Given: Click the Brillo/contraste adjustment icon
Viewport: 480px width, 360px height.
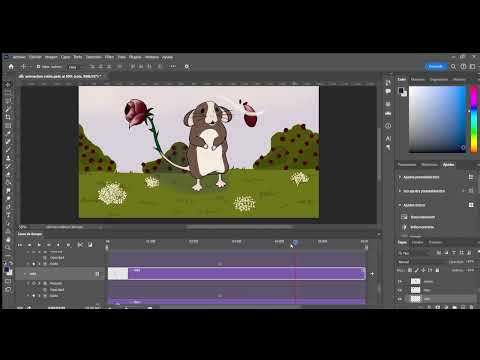Looking at the screenshot, I should (x=404, y=227).
